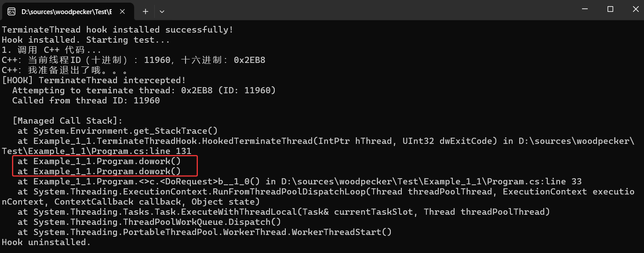Click the "[HOOK] TerminateThread intercepted!" text
The height and width of the screenshot is (253, 644).
point(94,80)
